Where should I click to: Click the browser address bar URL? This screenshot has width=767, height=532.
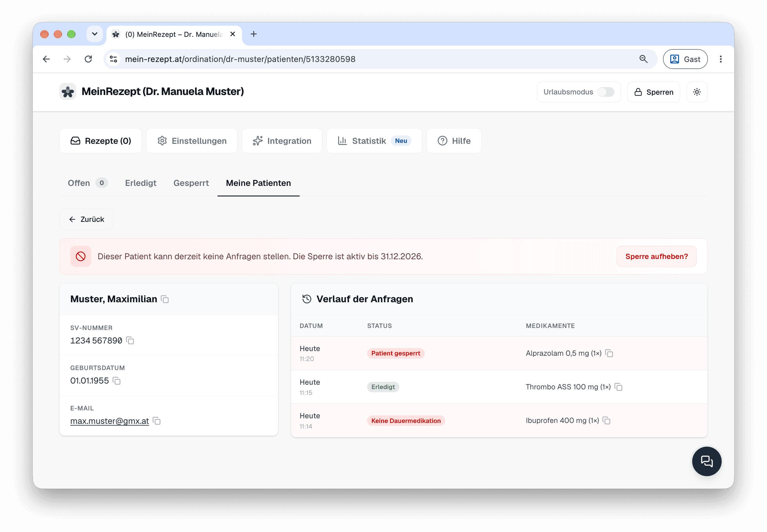(x=240, y=59)
